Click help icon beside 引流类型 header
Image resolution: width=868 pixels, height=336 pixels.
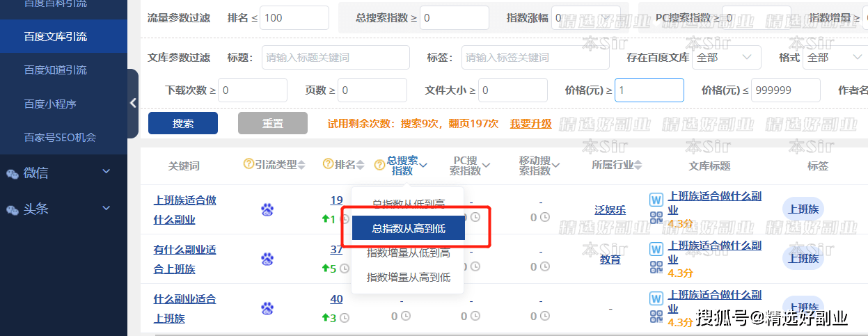pos(248,164)
